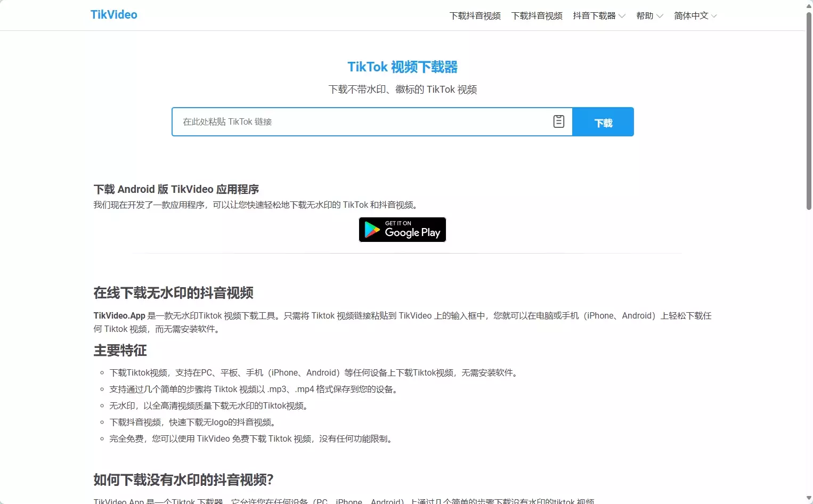Click the bold TikVideo.App text in the paragraph
813x504 pixels.
tap(119, 316)
